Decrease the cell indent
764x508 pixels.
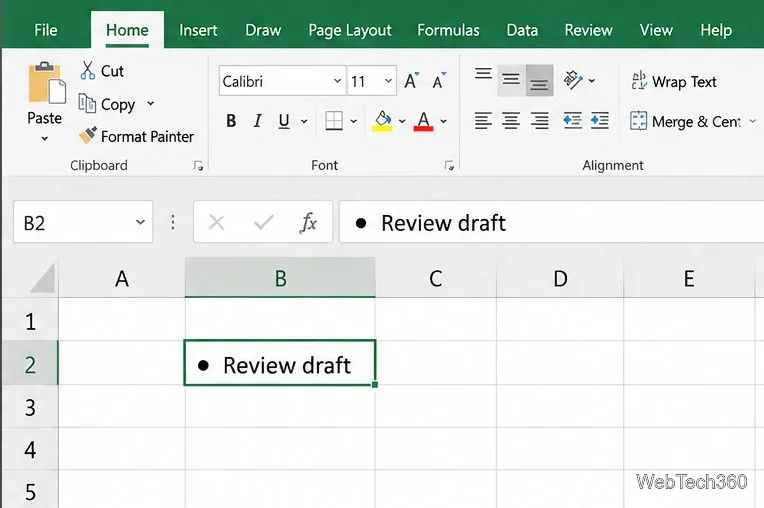[x=572, y=120]
